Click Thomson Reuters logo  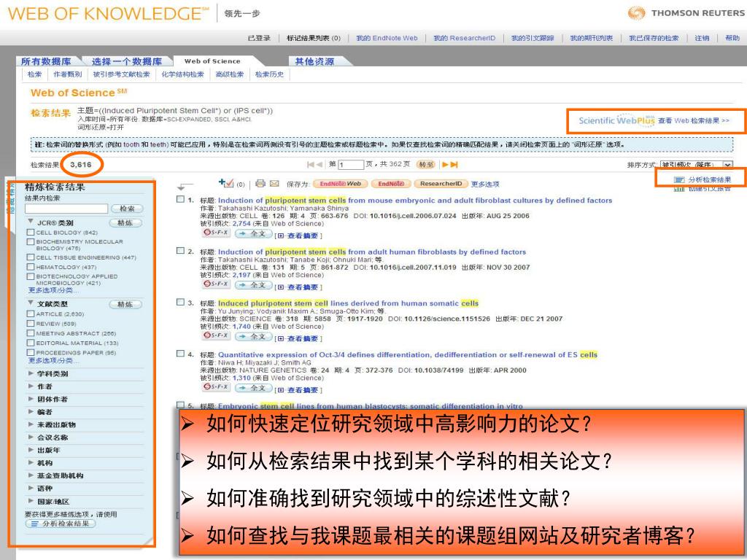coord(686,13)
